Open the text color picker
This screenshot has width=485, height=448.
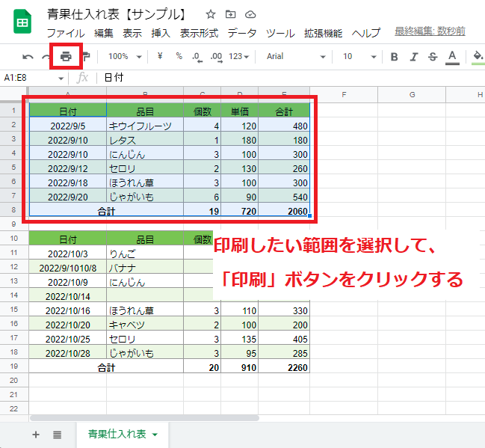(x=451, y=57)
